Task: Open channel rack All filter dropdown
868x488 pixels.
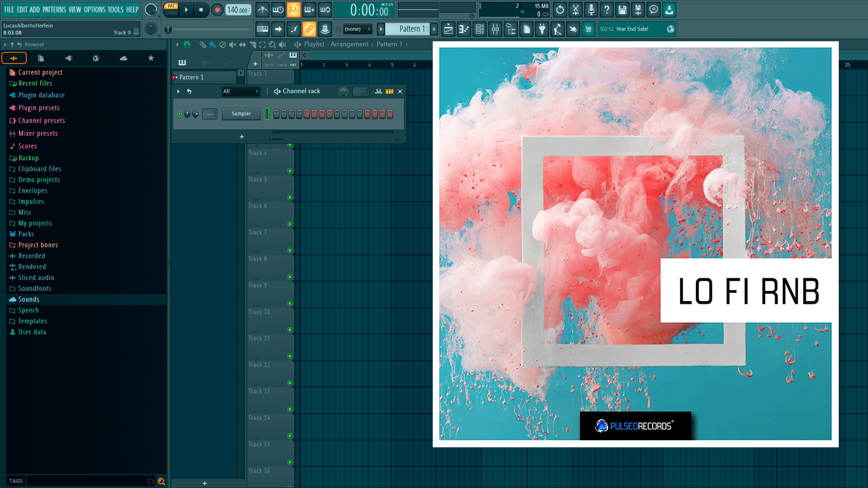Action: click(241, 91)
